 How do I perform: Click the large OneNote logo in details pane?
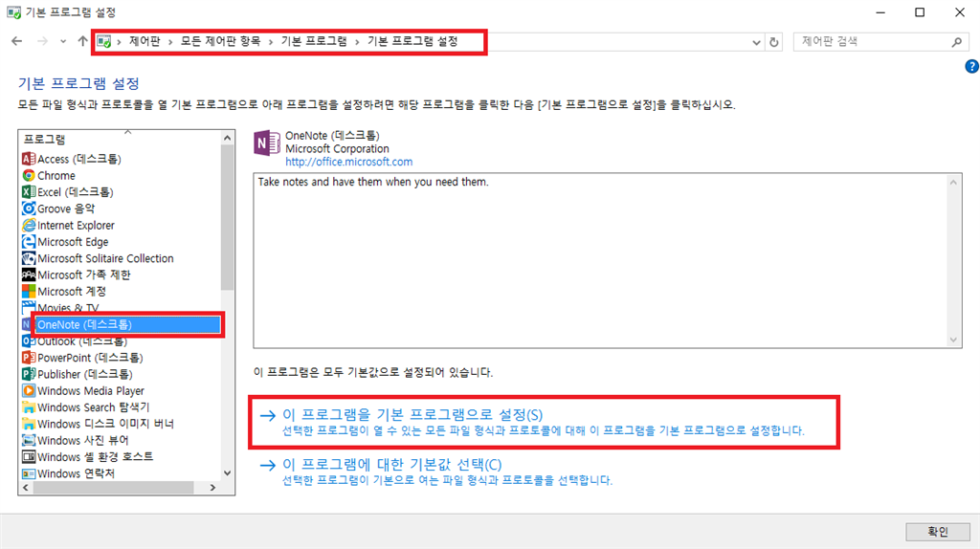[x=267, y=143]
